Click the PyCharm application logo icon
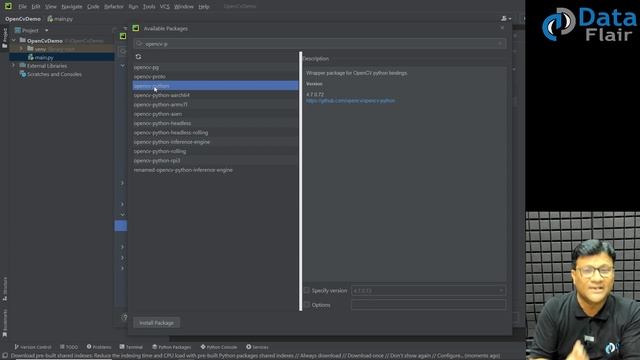Image resolution: width=640 pixels, height=360 pixels. coord(8,6)
